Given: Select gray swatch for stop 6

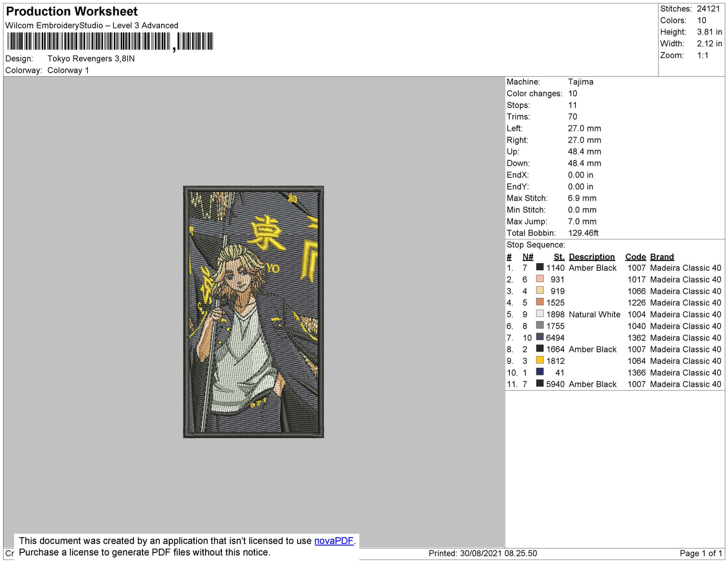Looking at the screenshot, I should 540,325.
